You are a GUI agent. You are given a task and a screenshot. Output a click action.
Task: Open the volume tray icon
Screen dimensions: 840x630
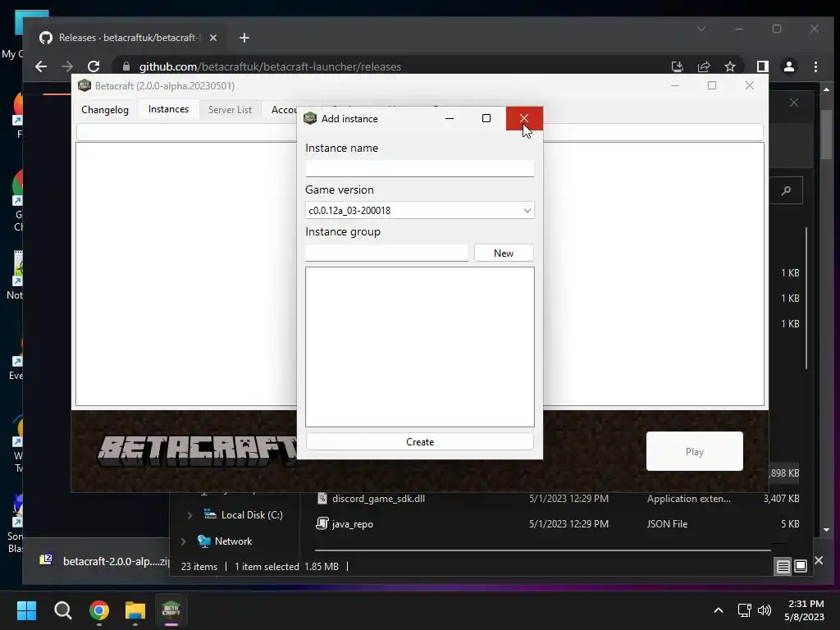point(765,610)
